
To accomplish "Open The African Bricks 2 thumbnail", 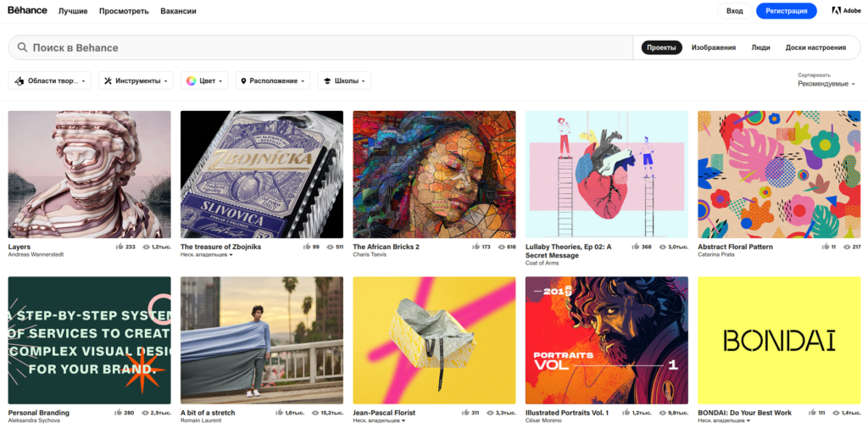I will [x=434, y=175].
